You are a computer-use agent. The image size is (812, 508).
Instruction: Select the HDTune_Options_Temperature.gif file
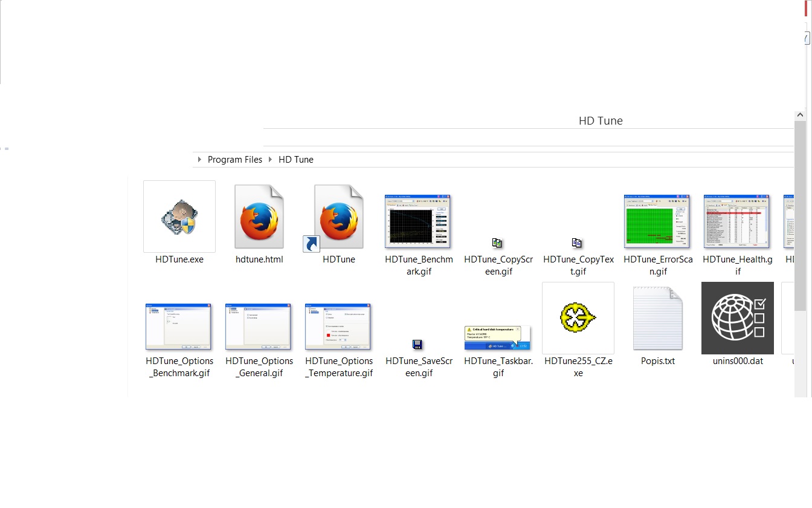coord(338,327)
